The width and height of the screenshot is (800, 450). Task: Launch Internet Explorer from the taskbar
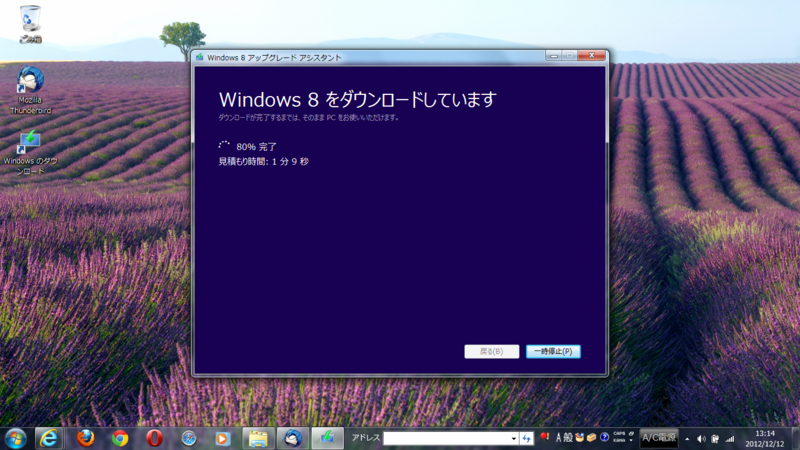[49, 438]
